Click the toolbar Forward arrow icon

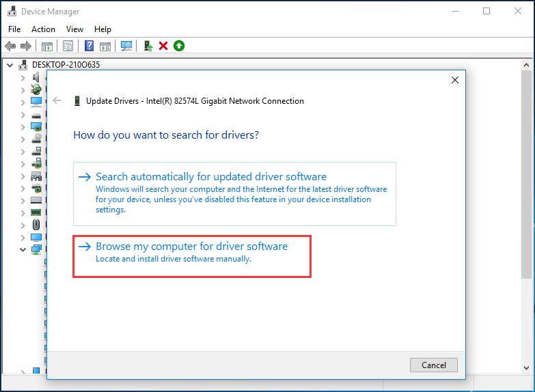tap(26, 46)
